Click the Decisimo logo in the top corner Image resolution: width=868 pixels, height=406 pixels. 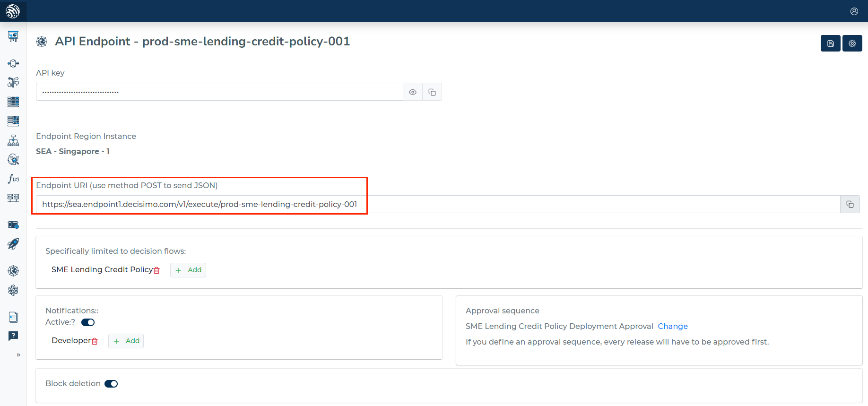point(13,11)
